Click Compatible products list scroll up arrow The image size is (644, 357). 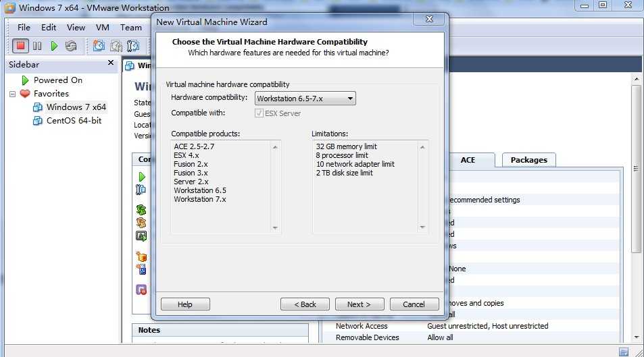tap(275, 147)
